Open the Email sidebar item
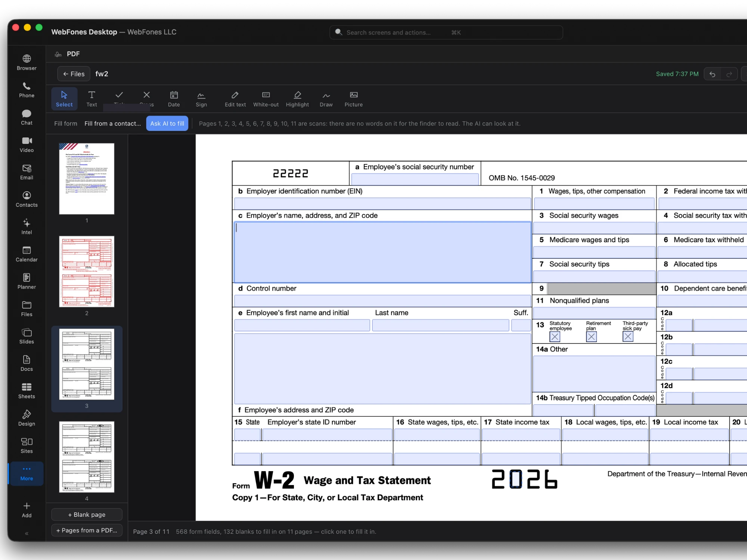This screenshot has width=747, height=560. 27,172
